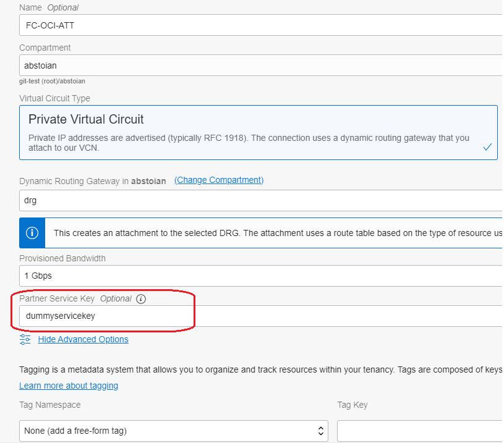Viewport: 504px width, 443px height.
Task: Click the blue info icon in DRG banner
Action: point(32,233)
